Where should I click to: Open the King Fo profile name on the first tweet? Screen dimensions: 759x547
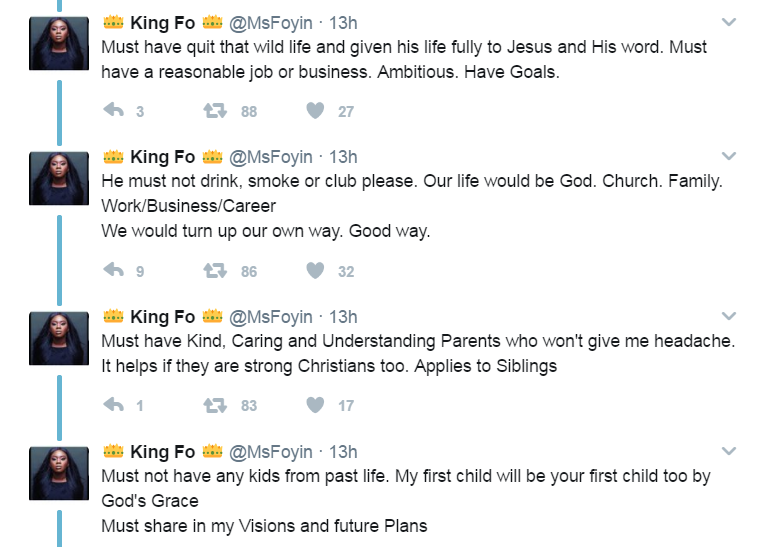point(162,23)
